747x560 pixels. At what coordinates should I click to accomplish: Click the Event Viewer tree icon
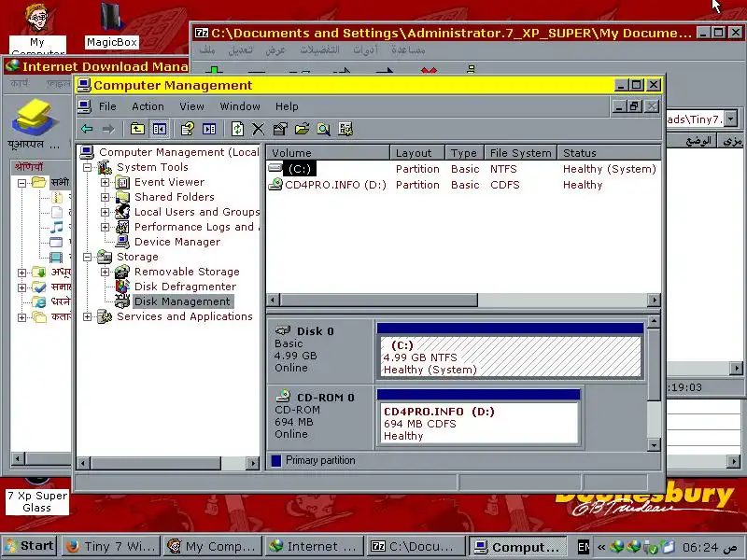122,182
